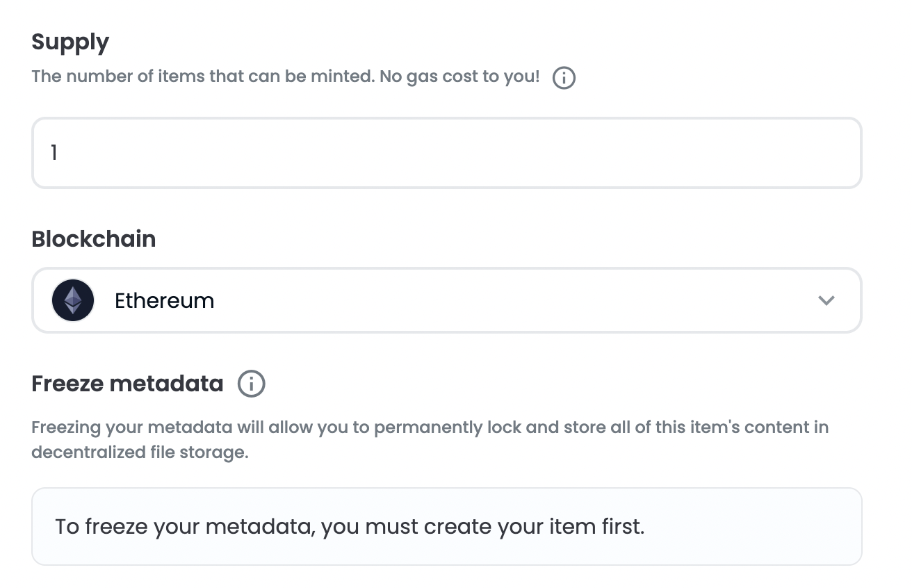Click "To freeze your metadata" notice text

click(186, 527)
